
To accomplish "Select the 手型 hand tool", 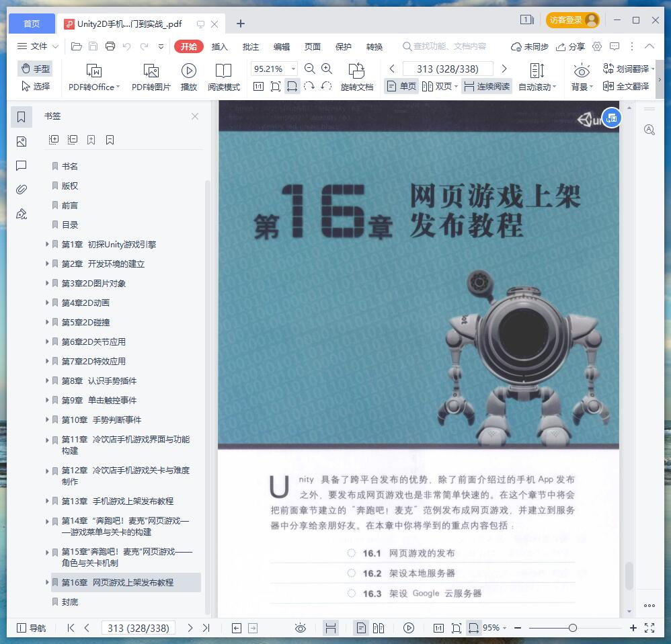I will (x=35, y=69).
